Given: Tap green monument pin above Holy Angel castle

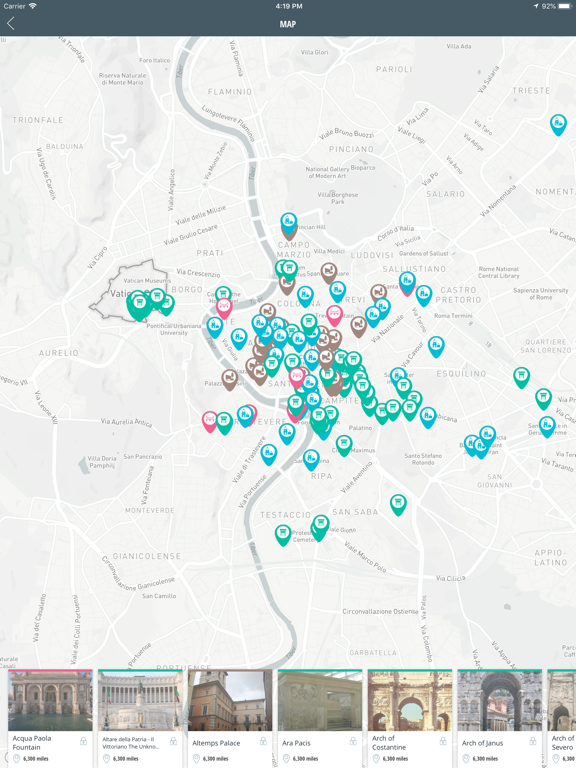Looking at the screenshot, I should pos(223,294).
